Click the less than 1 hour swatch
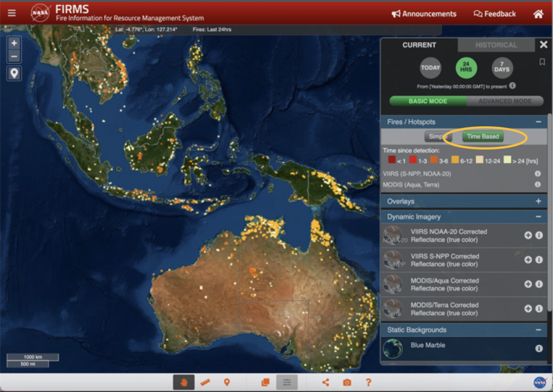Image resolution: width=553 pixels, height=392 pixels. point(391,159)
